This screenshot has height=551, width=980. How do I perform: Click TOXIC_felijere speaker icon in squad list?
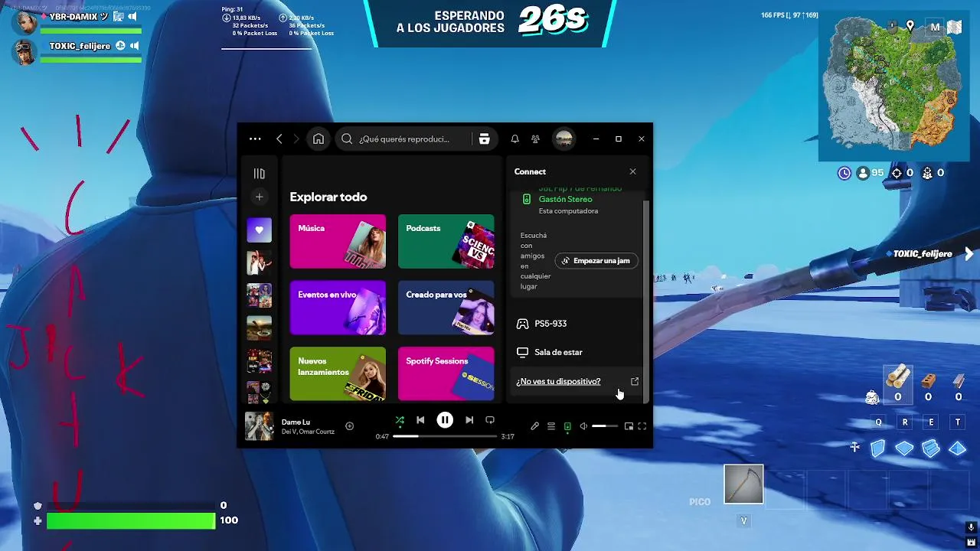click(x=134, y=46)
